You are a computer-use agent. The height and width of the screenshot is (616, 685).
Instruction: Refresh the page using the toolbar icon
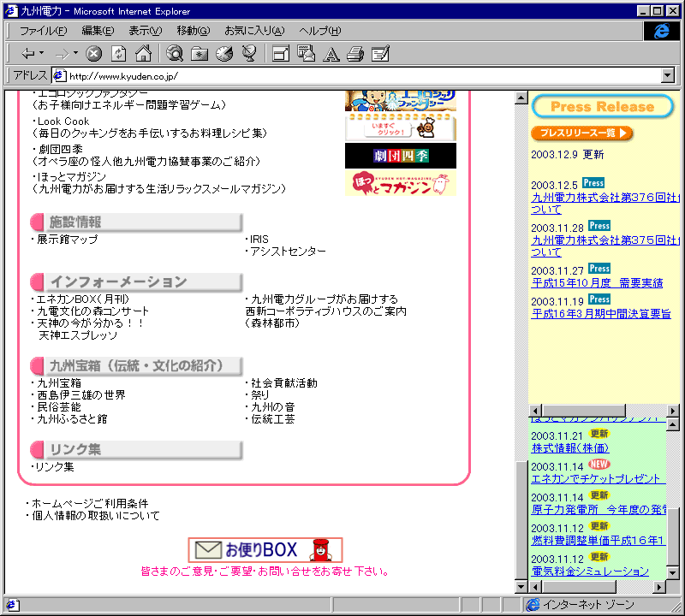point(118,54)
